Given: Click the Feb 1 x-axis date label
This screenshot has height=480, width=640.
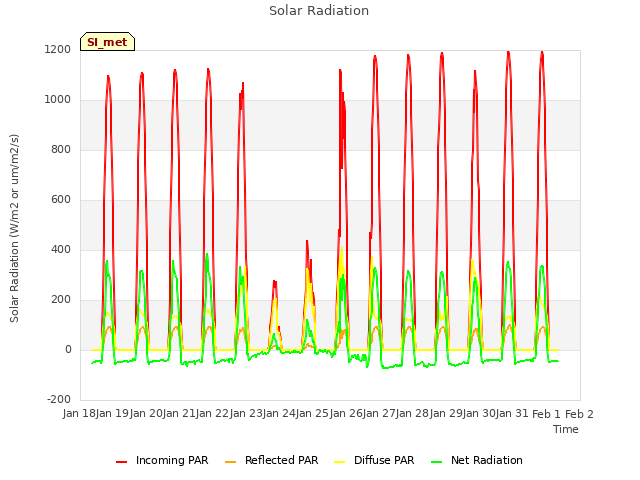Looking at the screenshot, I should [x=547, y=414].
